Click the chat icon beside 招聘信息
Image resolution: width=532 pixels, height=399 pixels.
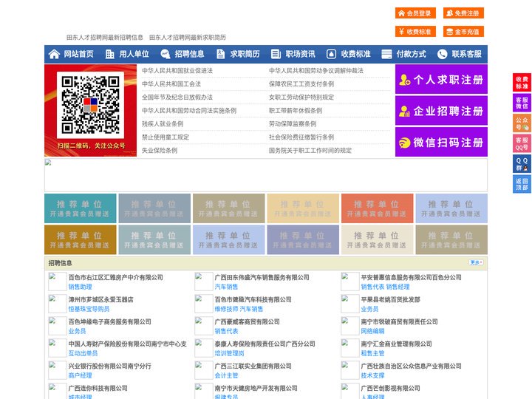coord(166,54)
